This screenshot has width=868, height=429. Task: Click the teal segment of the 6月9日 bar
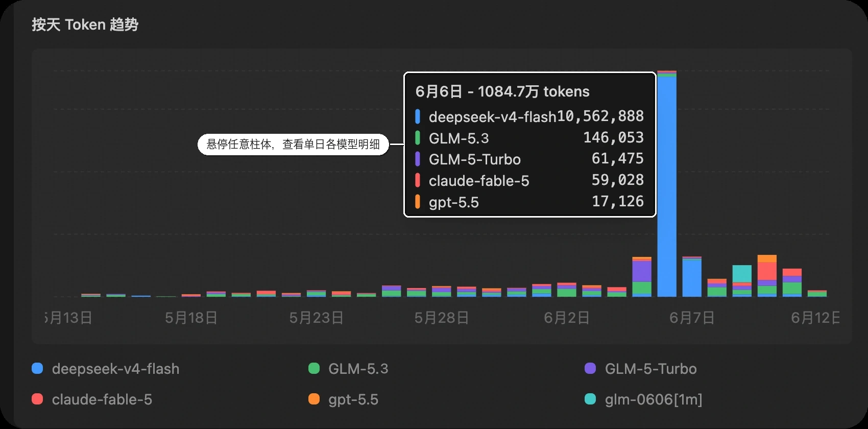[742, 274]
